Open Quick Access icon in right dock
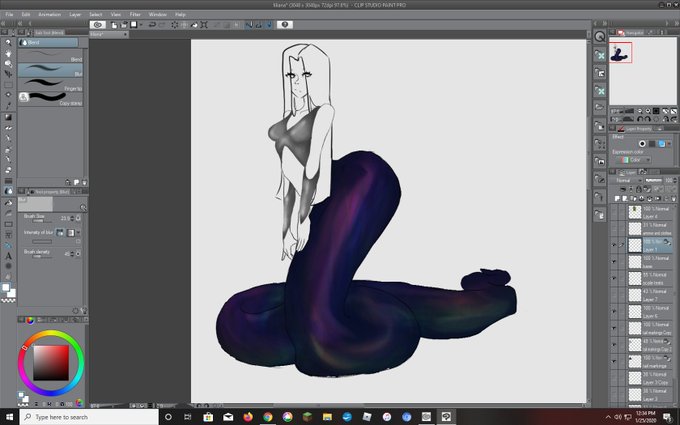The width and height of the screenshot is (680, 425). click(600, 37)
